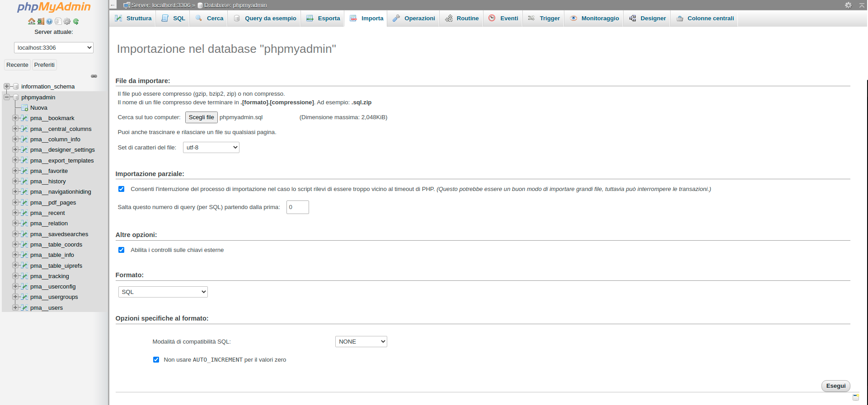The height and width of the screenshot is (405, 868).
Task: Open the pma__export_templates table
Action: coord(62,160)
